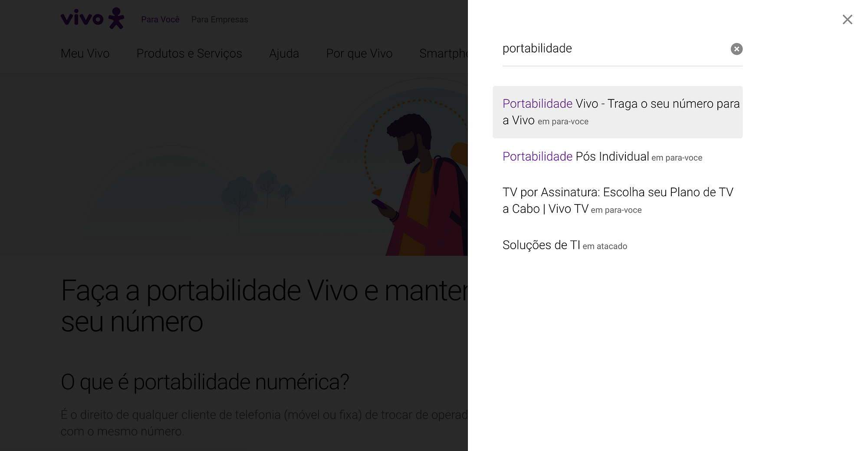This screenshot has width=868, height=451.
Task: Click the paragraph about 'direito de qualquer cliente'
Action: click(x=264, y=423)
